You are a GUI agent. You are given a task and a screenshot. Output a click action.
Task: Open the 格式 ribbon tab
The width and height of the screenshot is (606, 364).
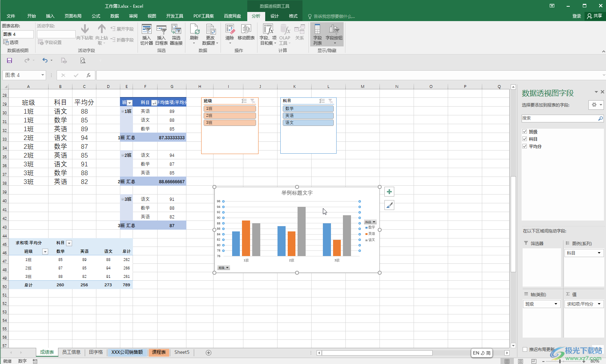293,16
